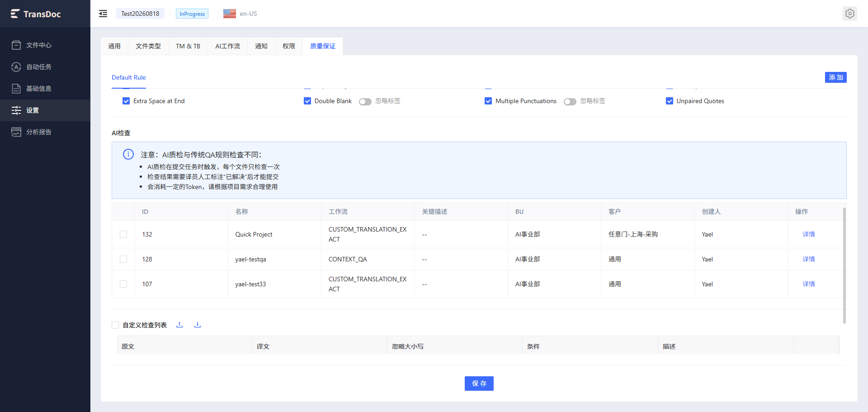The height and width of the screenshot is (412, 868).
Task: Click the Test20260818 project name
Action: (140, 14)
